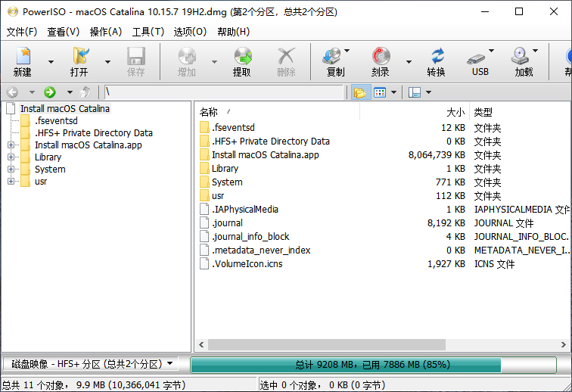Click the green Forward navigation arrow
The height and width of the screenshot is (392, 572).
tap(50, 92)
